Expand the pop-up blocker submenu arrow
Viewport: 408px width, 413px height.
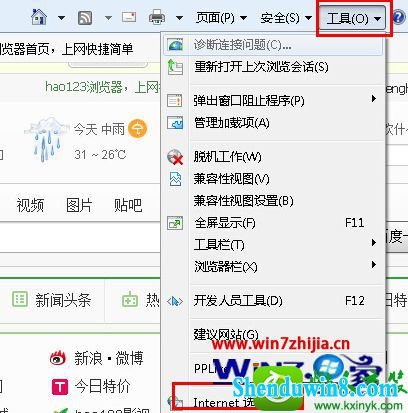(374, 99)
